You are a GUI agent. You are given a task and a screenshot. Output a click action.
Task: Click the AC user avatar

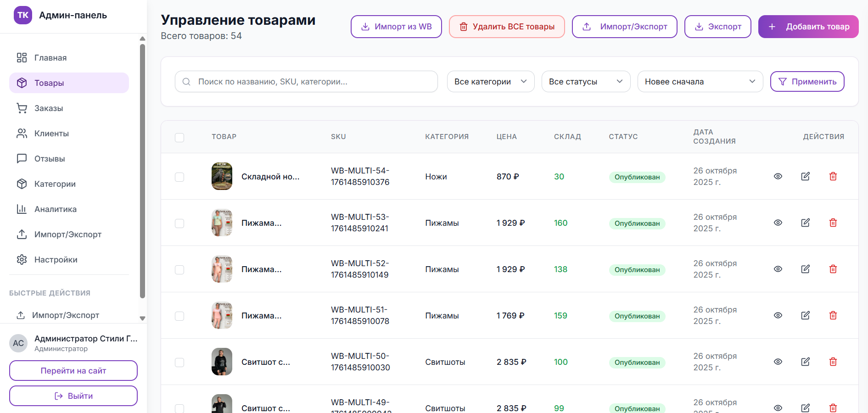[18, 343]
